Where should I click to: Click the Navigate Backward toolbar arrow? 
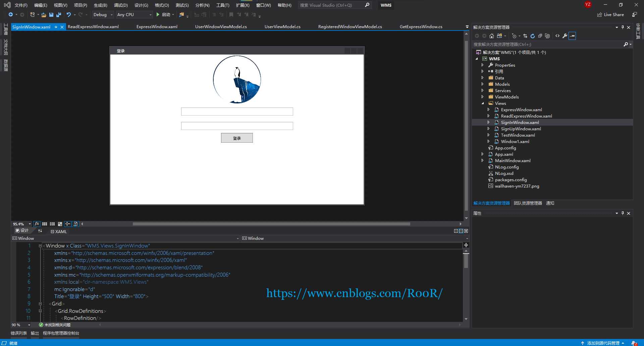click(11, 15)
